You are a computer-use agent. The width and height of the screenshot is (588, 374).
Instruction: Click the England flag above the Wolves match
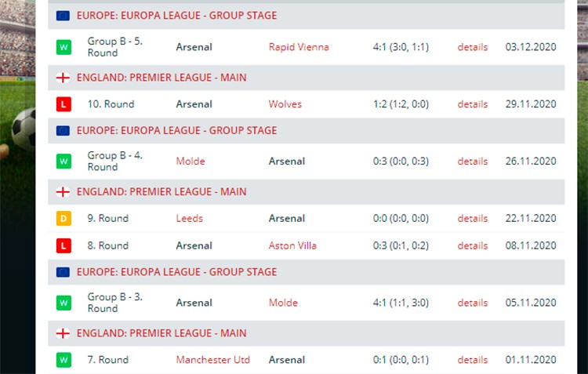63,78
